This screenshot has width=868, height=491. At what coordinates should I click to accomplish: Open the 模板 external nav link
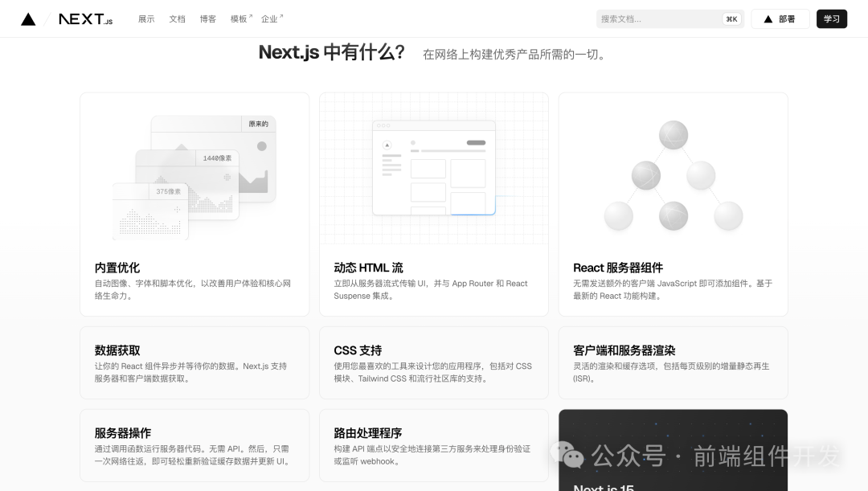click(241, 18)
